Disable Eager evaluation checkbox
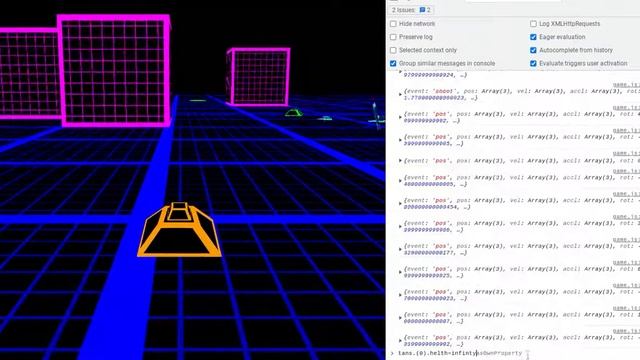This screenshot has width=640, height=360. tap(533, 37)
